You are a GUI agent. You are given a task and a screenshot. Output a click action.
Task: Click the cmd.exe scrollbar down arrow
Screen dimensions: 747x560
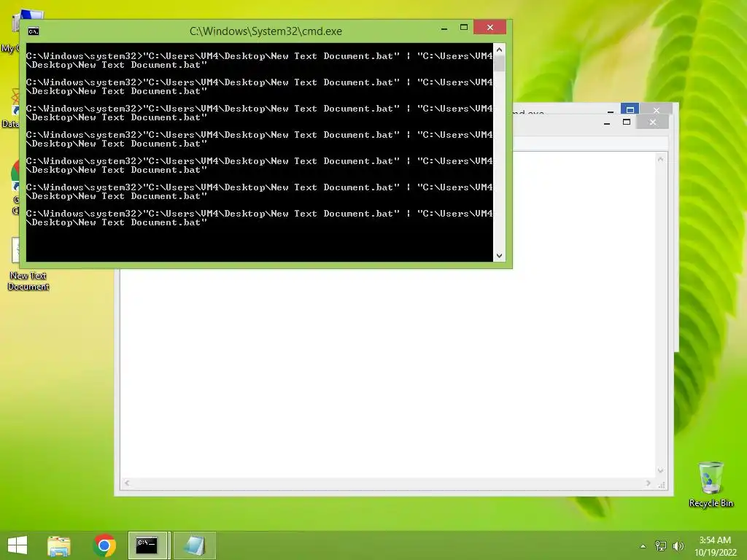pos(499,256)
